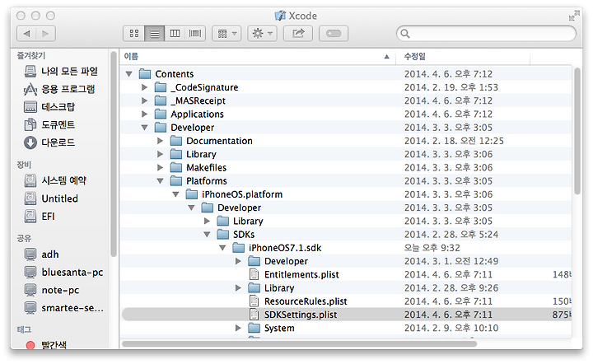Select the Makefiles folder row
593x364 pixels.
click(346, 167)
